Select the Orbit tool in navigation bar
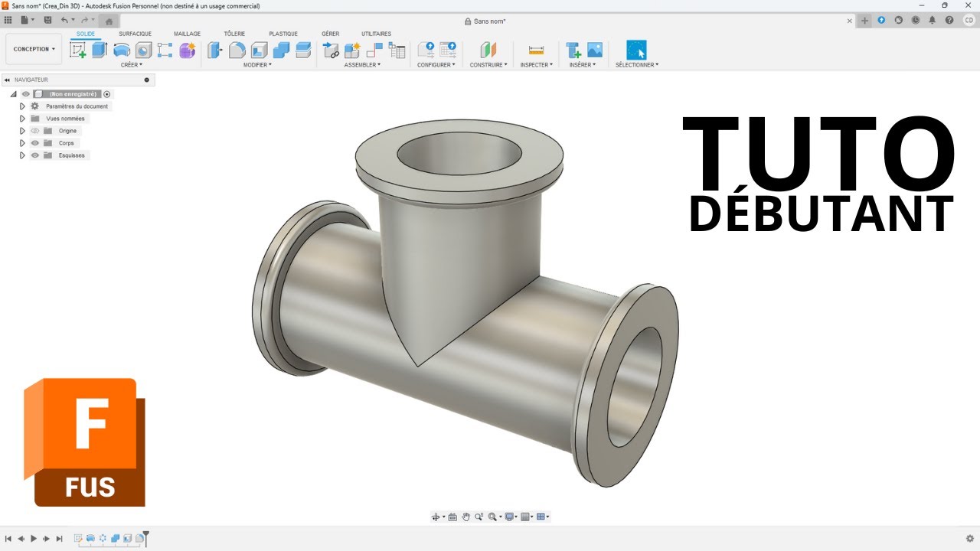This screenshot has height=551, width=980. (436, 516)
